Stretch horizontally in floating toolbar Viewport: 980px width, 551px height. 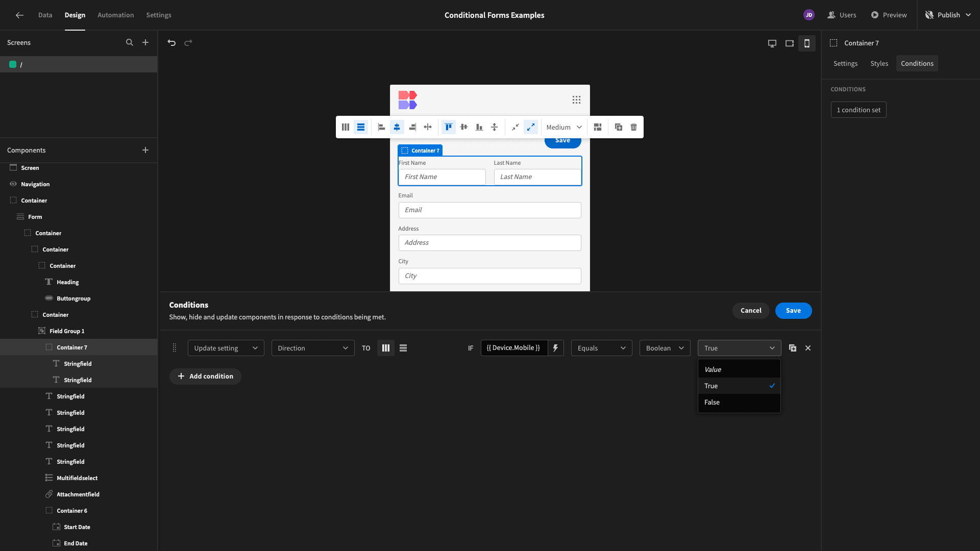pyautogui.click(x=428, y=127)
